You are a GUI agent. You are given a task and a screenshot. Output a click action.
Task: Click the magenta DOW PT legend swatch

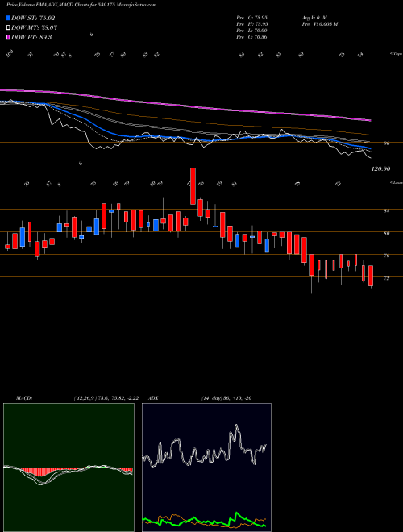(x=8, y=37)
